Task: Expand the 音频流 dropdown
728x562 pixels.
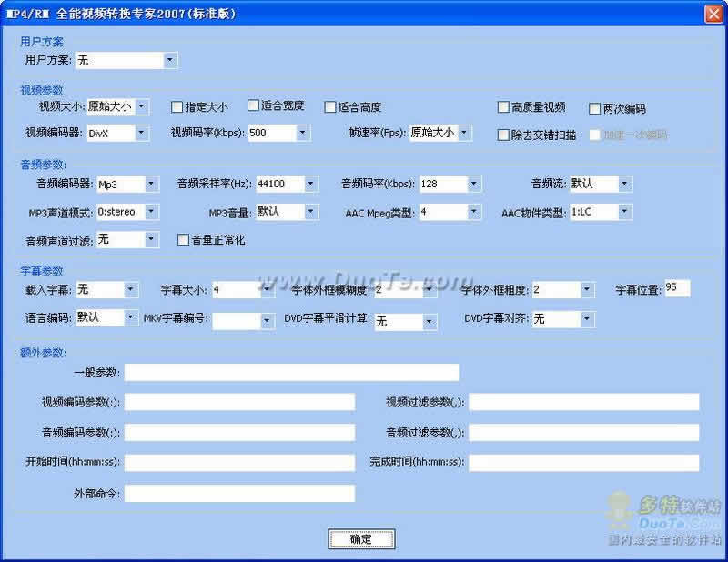Action: point(601,185)
